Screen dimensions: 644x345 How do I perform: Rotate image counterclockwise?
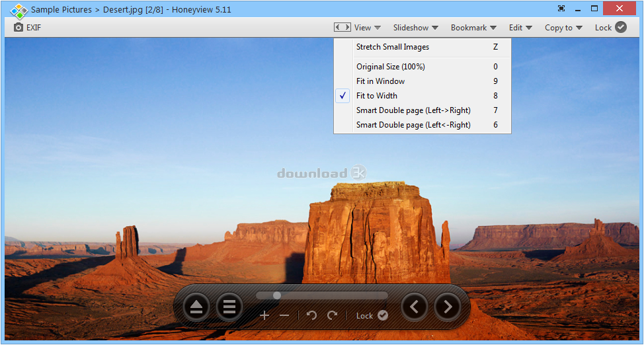click(311, 315)
